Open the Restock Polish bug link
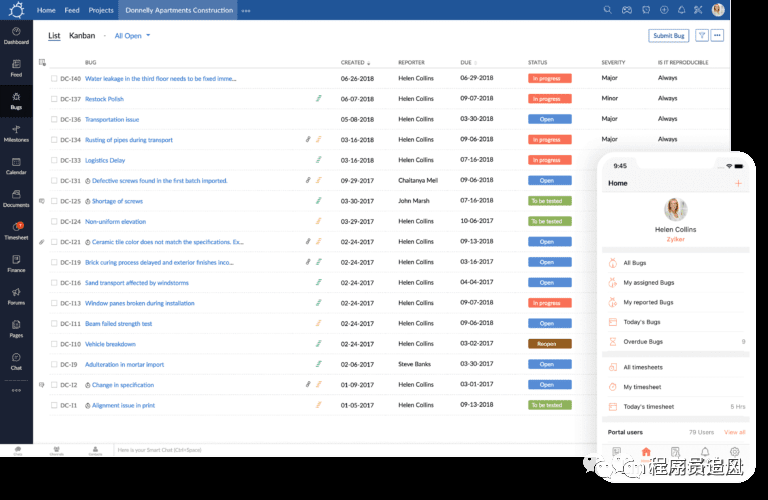Viewport: 768px width, 500px height. 104,99
